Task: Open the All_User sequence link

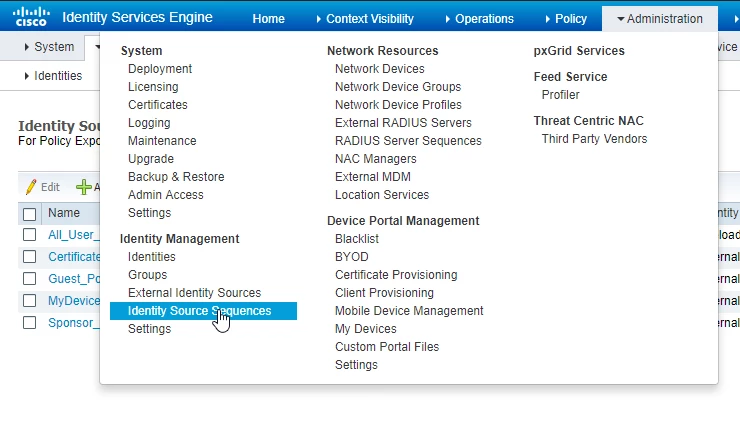Action: (74, 235)
